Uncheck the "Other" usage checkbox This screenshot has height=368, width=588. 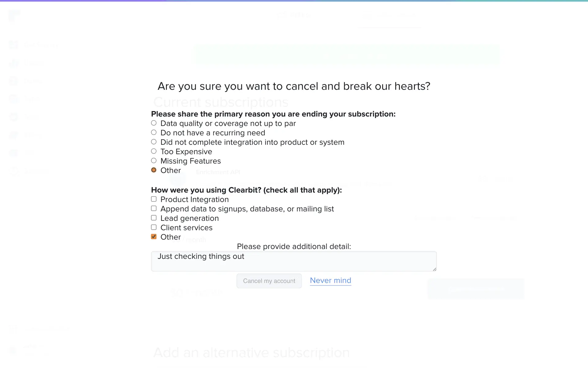coord(154,237)
